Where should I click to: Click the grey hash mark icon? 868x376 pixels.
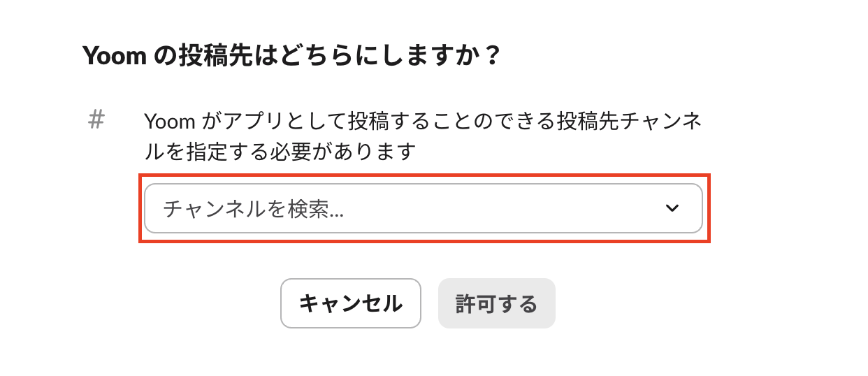[96, 120]
